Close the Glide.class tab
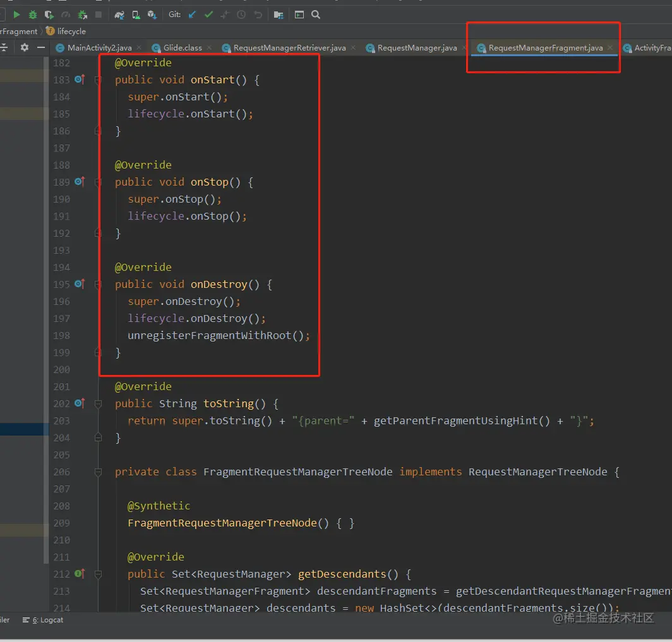This screenshot has width=672, height=642. point(209,47)
